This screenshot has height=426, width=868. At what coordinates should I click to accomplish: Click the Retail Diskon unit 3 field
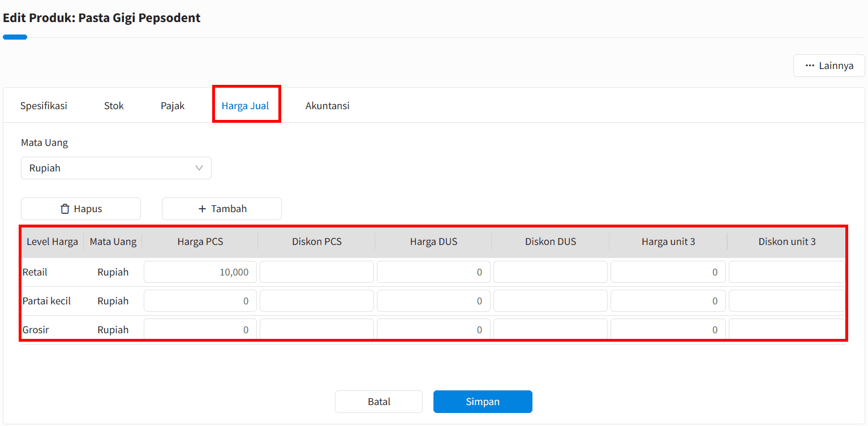click(787, 272)
